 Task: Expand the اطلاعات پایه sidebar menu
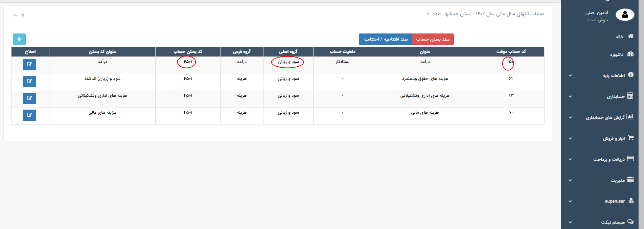614,75
